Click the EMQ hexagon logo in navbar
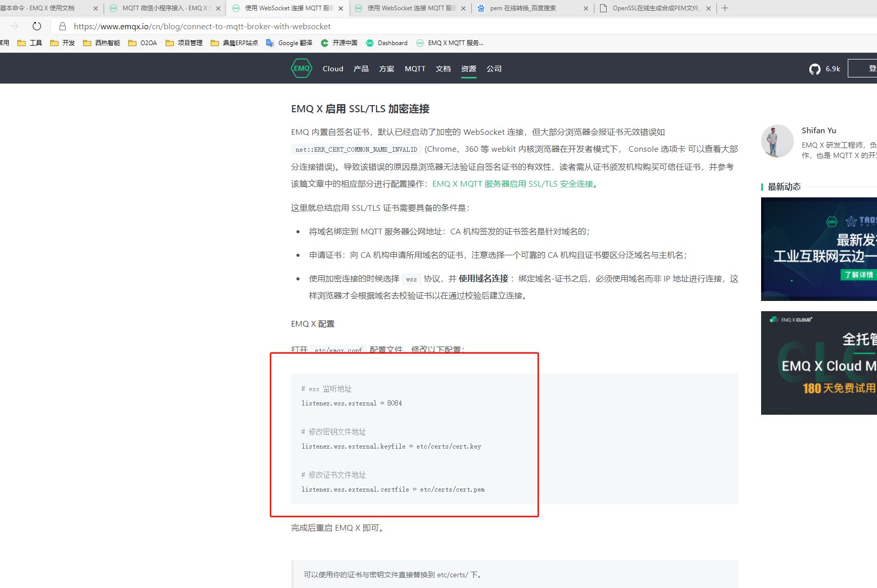Screen dimensions: 877x588 tap(302, 68)
